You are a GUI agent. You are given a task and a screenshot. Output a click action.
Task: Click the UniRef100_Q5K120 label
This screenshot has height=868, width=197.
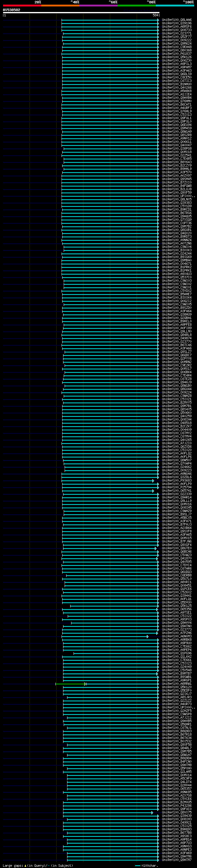177,687
